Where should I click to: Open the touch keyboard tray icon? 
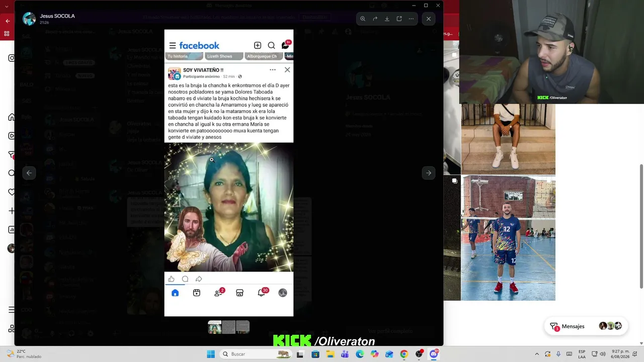570,354
